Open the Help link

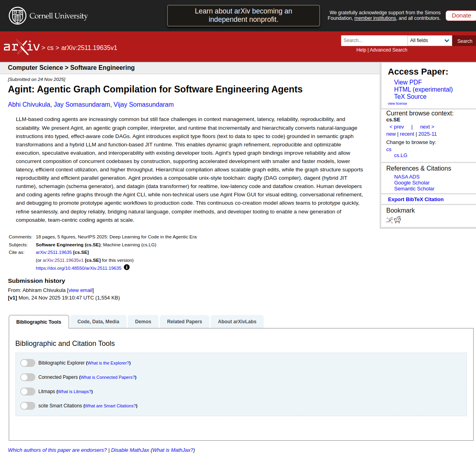(x=361, y=50)
